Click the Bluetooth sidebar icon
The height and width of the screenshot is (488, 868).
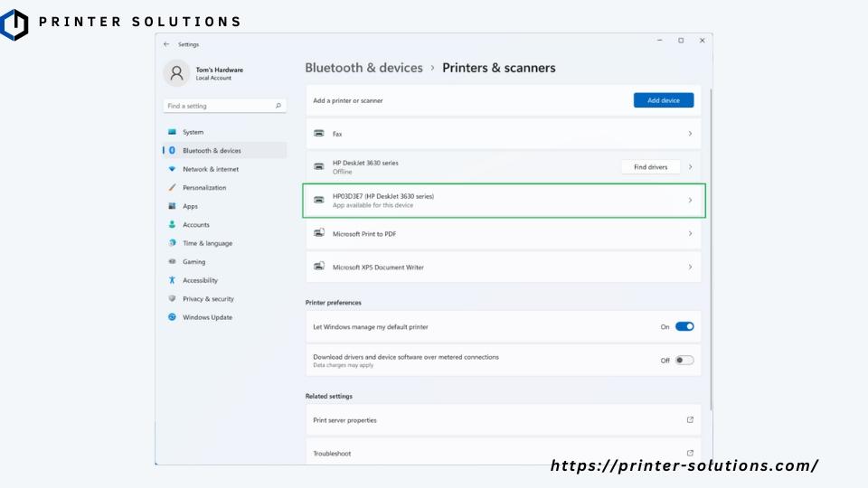(x=172, y=151)
